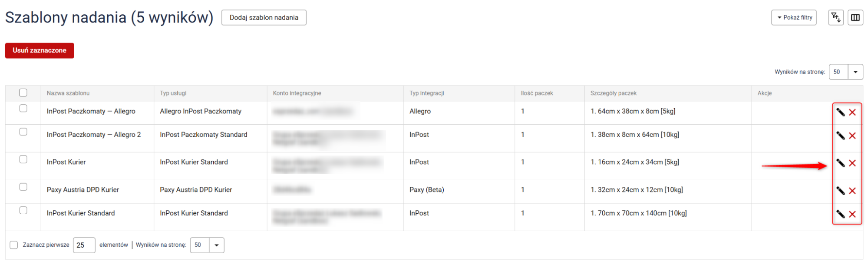Open bottom Wyników na stronę dropdown
The height and width of the screenshot is (265, 868).
tap(216, 245)
